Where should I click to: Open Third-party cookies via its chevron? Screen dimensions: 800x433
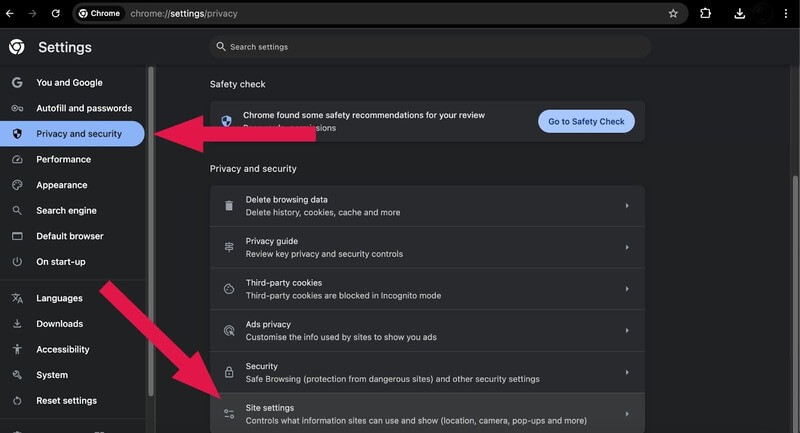click(627, 289)
